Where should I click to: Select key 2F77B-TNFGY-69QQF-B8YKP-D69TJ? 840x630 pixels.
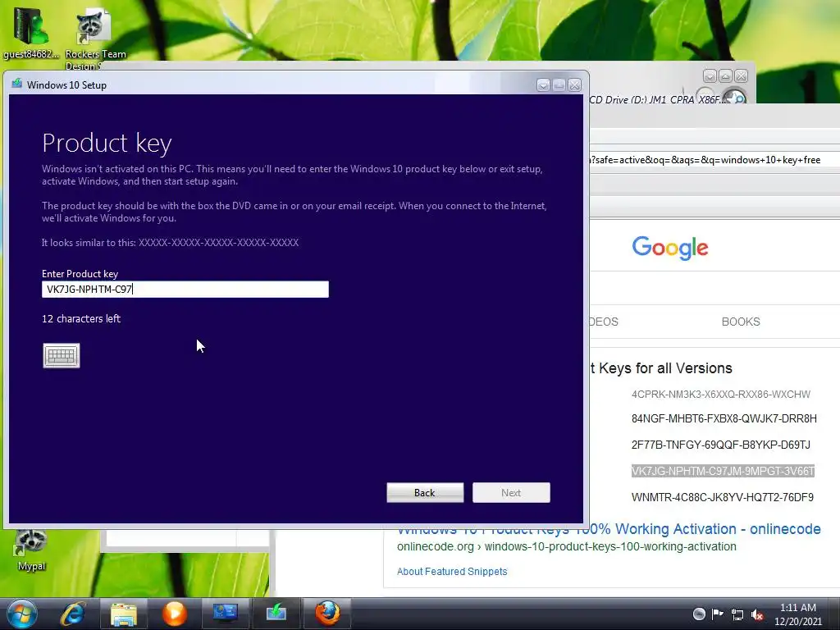click(x=720, y=445)
